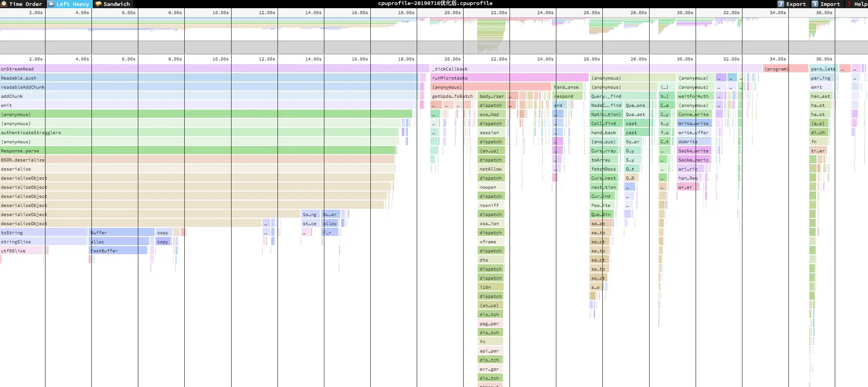Open the Help link
868x387 pixels.
coord(857,4)
